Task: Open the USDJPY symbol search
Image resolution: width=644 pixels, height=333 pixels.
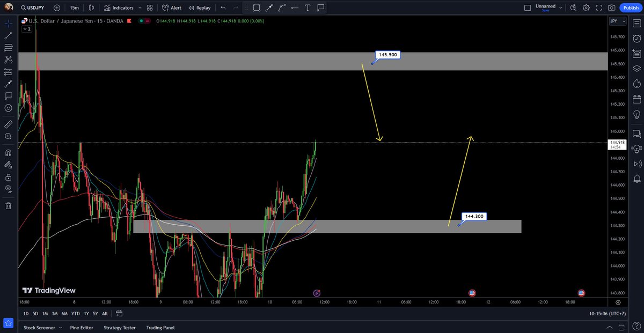Action: (33, 8)
